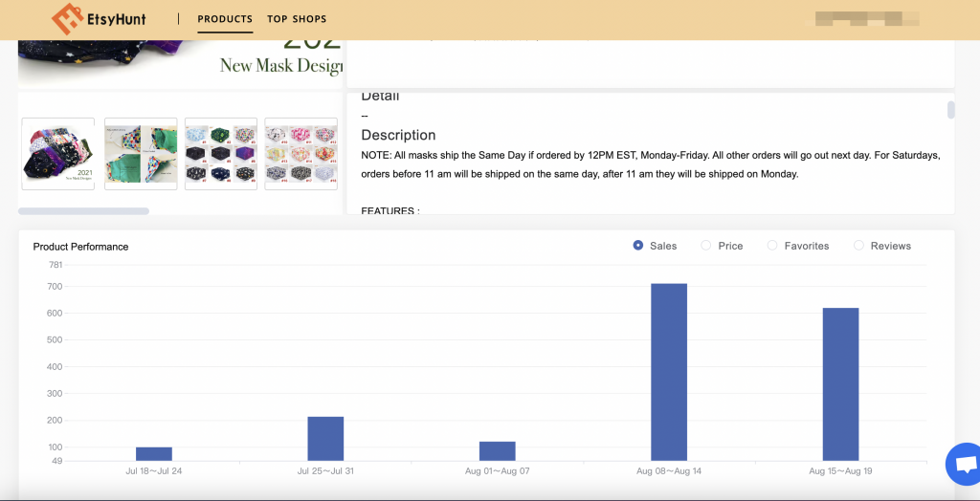Click the Aug 08~Aug 14 sales bar
The width and height of the screenshot is (980, 501).
(669, 372)
